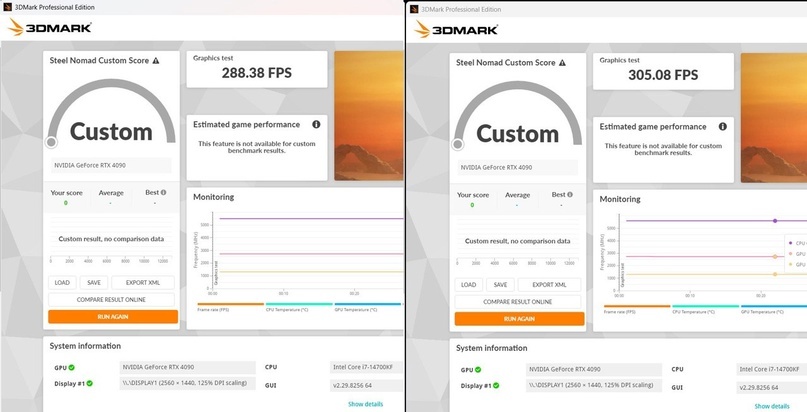Viewport: 807px width, 412px height.
Task: Click the gauge marker circle in left window
Action: 51,142
